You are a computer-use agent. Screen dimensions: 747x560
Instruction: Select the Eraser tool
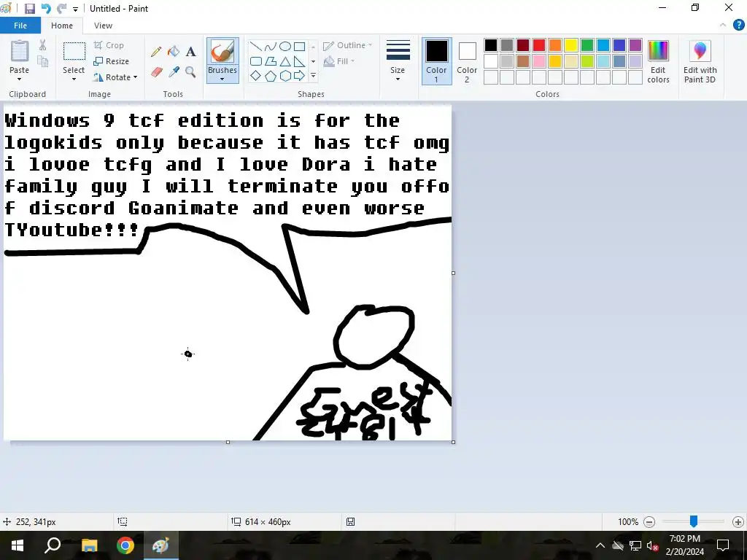pos(157,72)
